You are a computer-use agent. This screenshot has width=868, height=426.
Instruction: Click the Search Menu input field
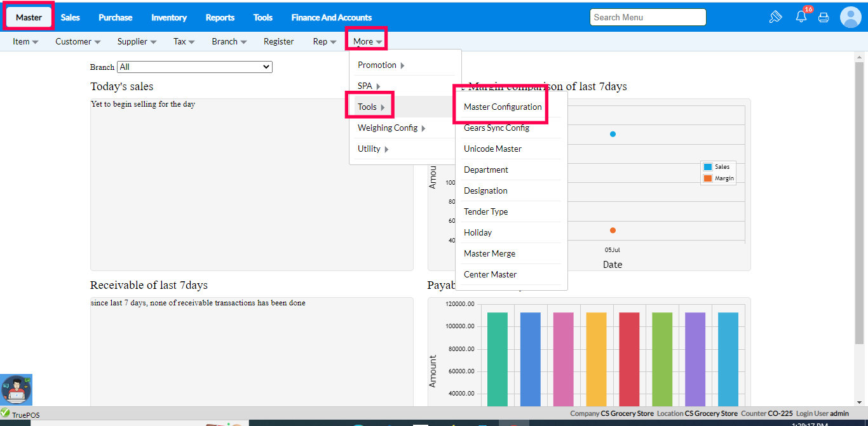(648, 17)
